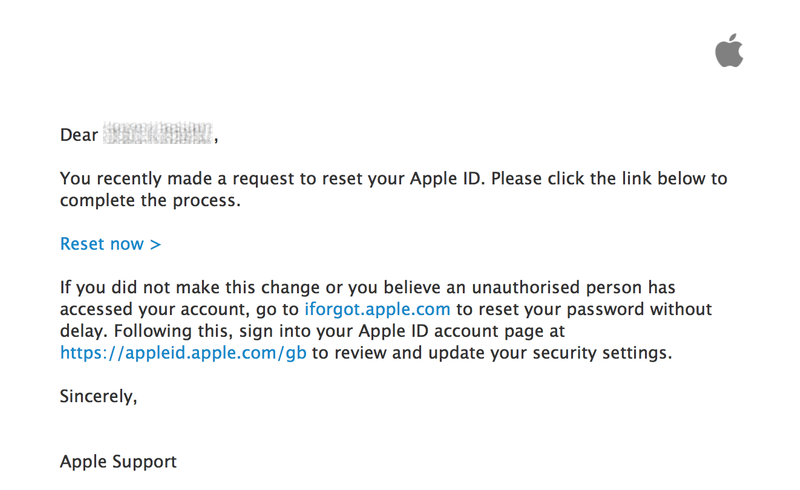Click the phrase "complete the process."
800x490 pixels.
[150, 200]
